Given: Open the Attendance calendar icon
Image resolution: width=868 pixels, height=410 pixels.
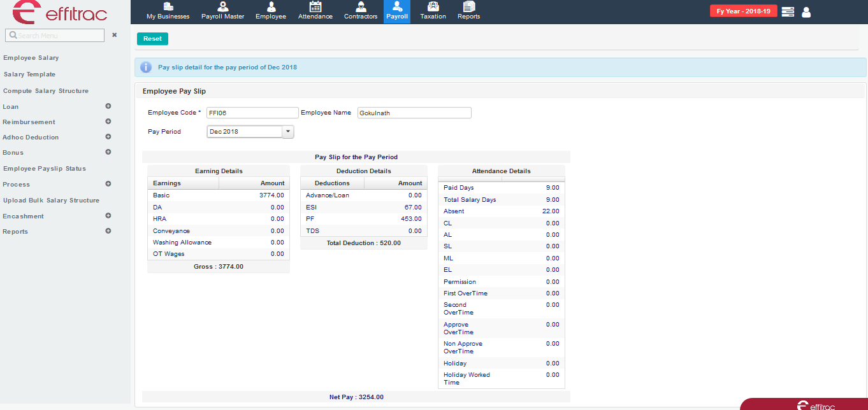Looking at the screenshot, I should 315,7.
